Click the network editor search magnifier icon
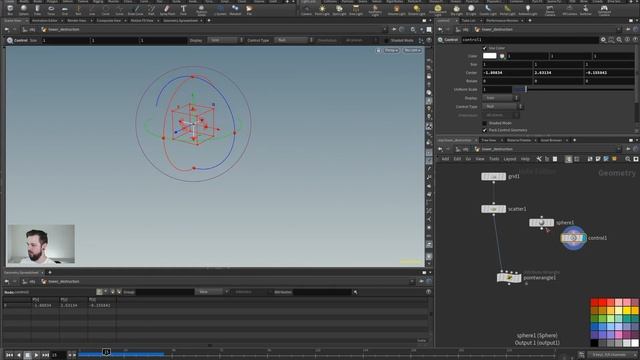 pos(628,159)
